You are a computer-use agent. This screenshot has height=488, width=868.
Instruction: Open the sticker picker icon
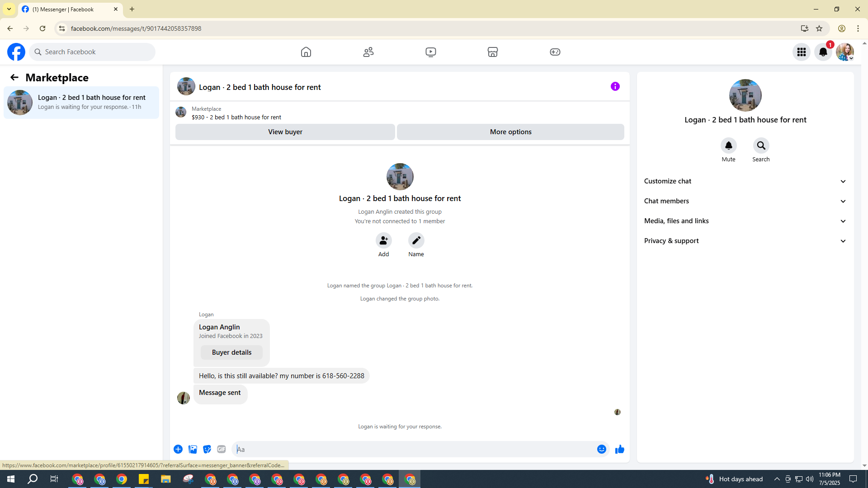click(x=207, y=449)
